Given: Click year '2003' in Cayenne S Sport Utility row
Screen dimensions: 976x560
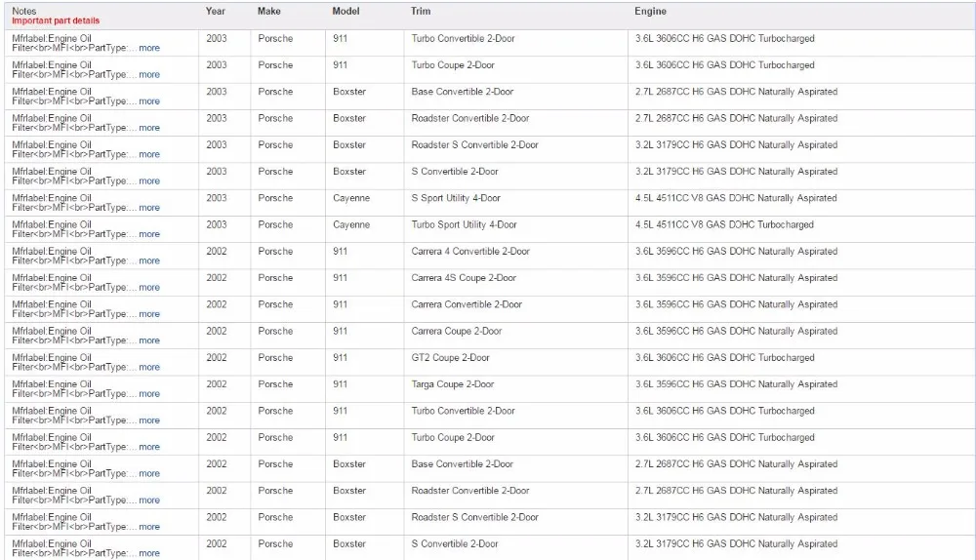Looking at the screenshot, I should coord(217,198).
